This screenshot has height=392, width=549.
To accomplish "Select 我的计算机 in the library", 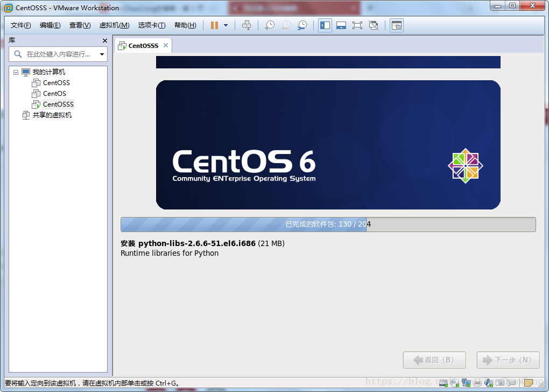I will [48, 72].
